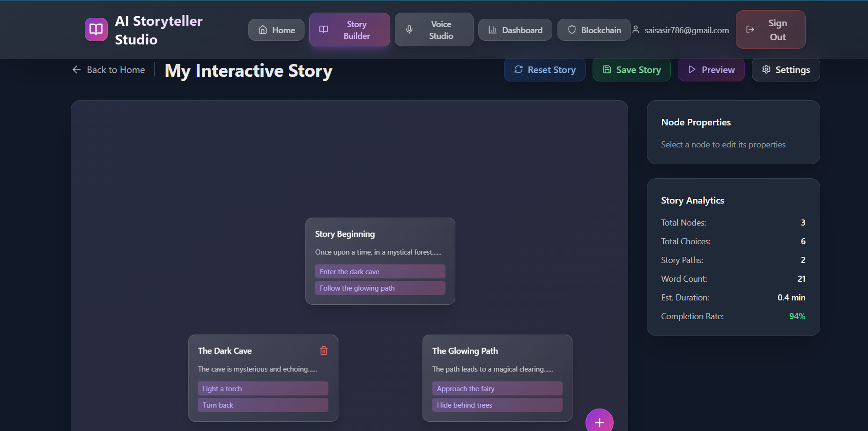Click the 'My Interactive Story' title
This screenshot has width=868, height=431.
(x=249, y=71)
